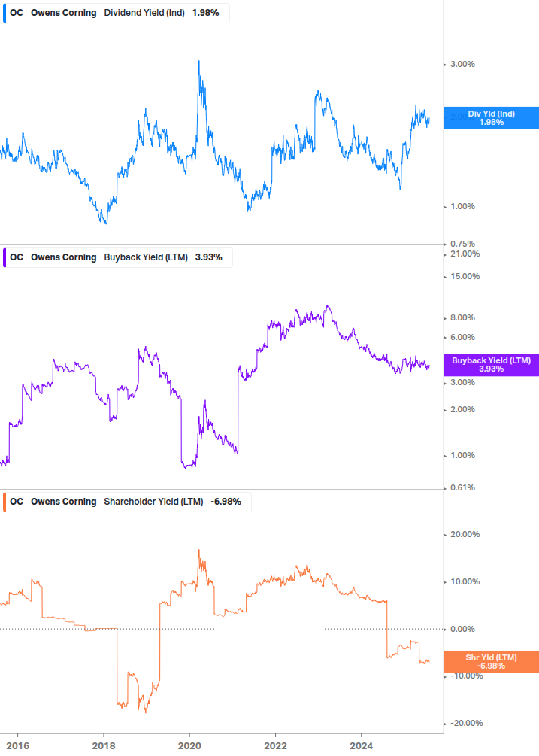Image resolution: width=539 pixels, height=756 pixels.
Task: Click the 2020 x-axis year label
Action: 189,746
